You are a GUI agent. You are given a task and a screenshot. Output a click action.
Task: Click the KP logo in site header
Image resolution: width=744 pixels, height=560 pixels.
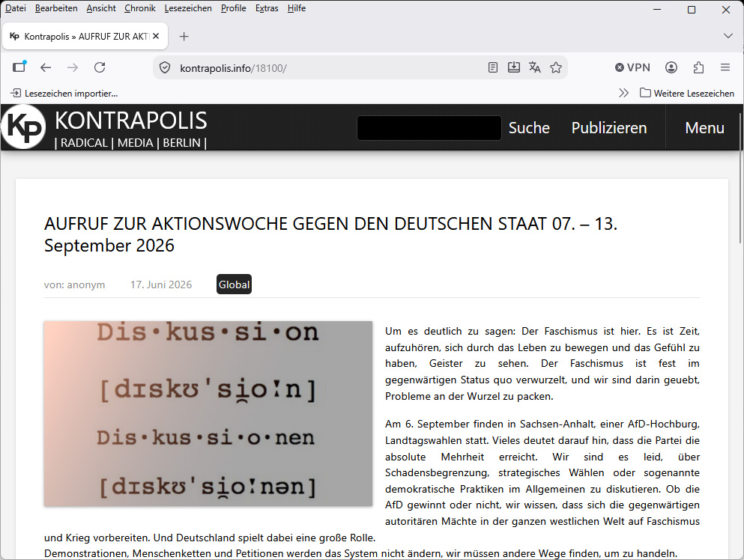click(24, 127)
